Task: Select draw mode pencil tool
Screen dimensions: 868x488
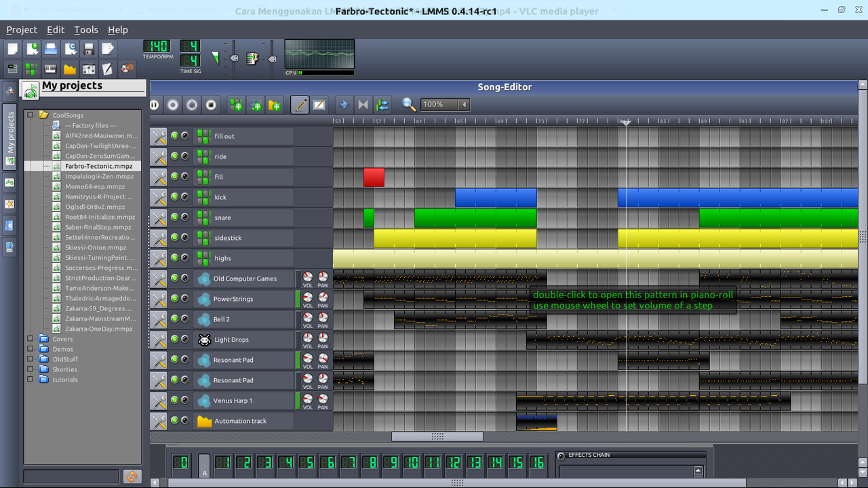Action: [x=300, y=105]
